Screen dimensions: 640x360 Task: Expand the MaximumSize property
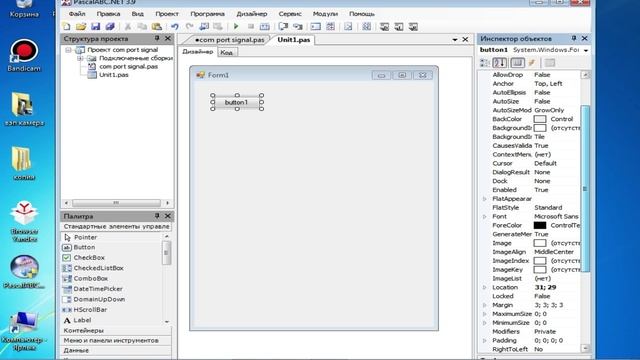pos(485,314)
